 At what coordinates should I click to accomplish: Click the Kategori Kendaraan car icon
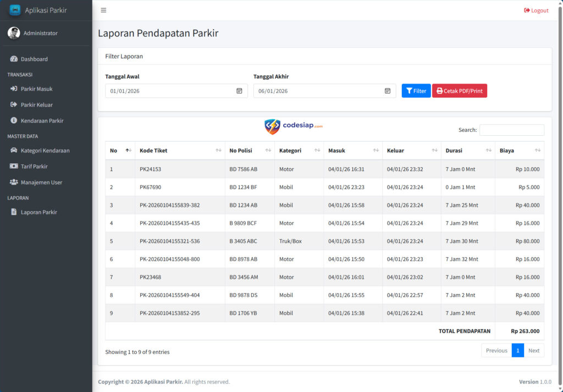(x=14, y=150)
